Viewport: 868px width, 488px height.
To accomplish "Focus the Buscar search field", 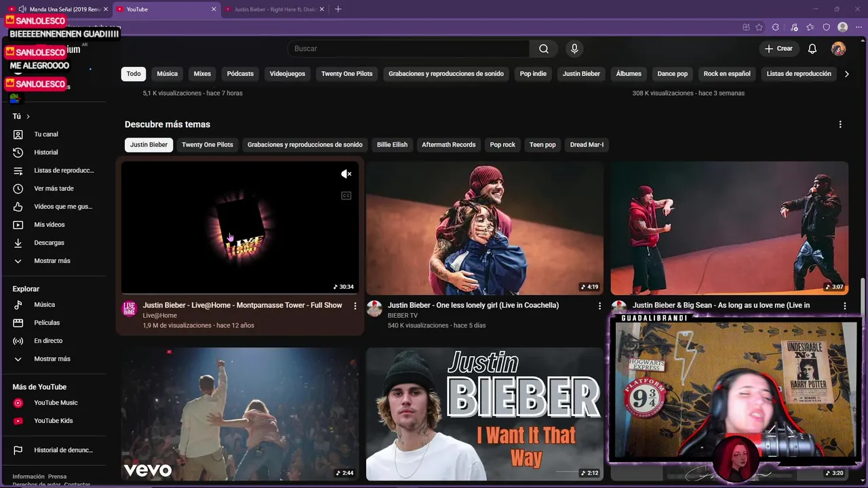I will tap(408, 49).
